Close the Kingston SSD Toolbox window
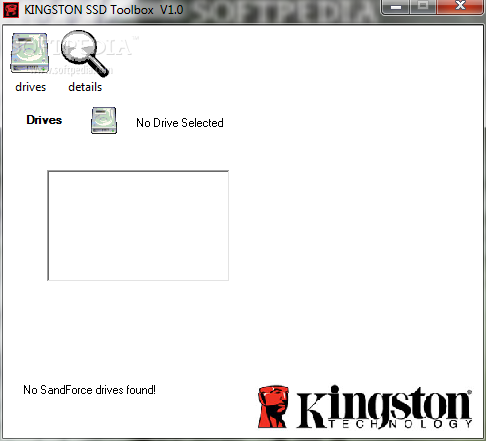 pos(460,7)
